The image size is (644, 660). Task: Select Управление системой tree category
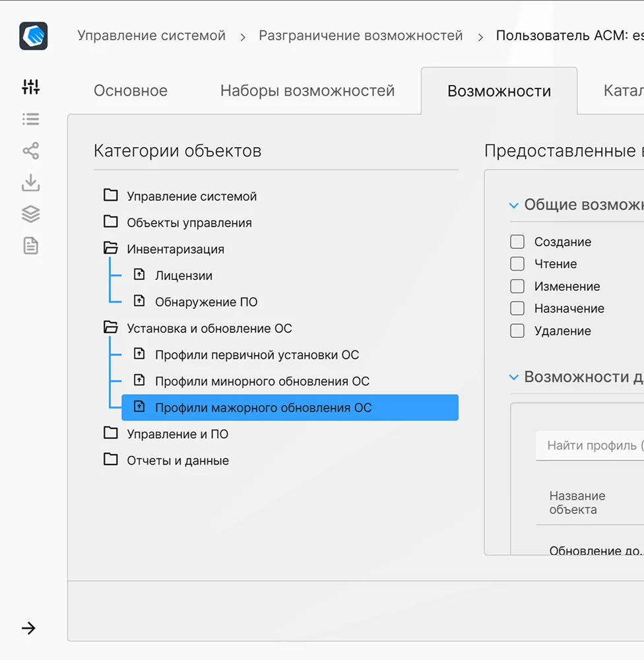click(192, 196)
